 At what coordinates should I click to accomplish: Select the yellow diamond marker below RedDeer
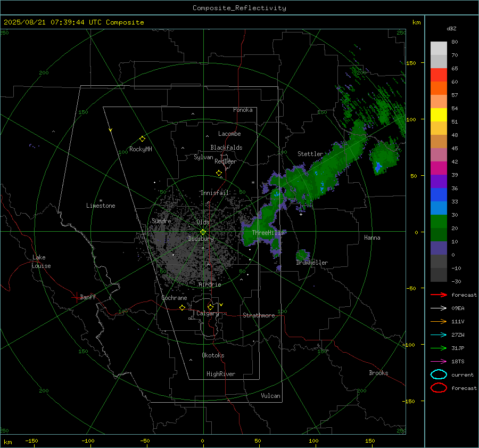point(219,173)
